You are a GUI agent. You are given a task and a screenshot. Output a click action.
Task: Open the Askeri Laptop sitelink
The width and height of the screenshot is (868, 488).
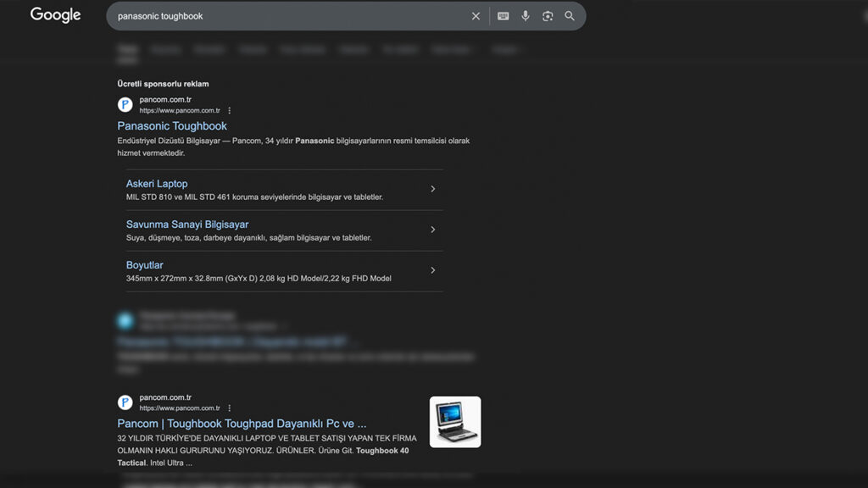[157, 184]
